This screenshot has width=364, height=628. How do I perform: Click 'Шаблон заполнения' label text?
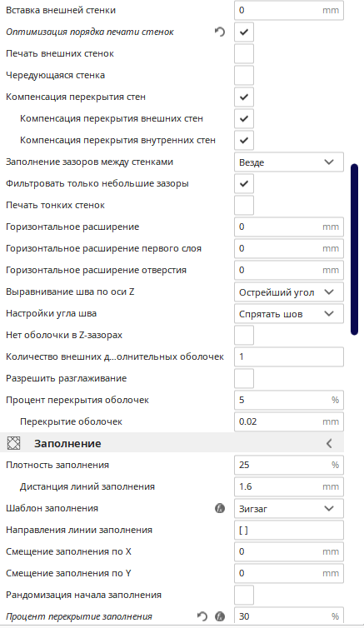pyautogui.click(x=52, y=508)
